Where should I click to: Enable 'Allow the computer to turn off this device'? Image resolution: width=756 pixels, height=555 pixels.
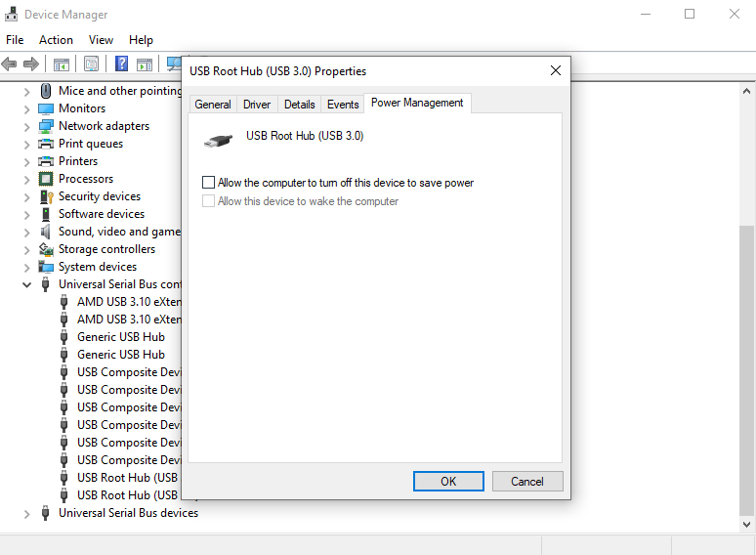coord(208,183)
